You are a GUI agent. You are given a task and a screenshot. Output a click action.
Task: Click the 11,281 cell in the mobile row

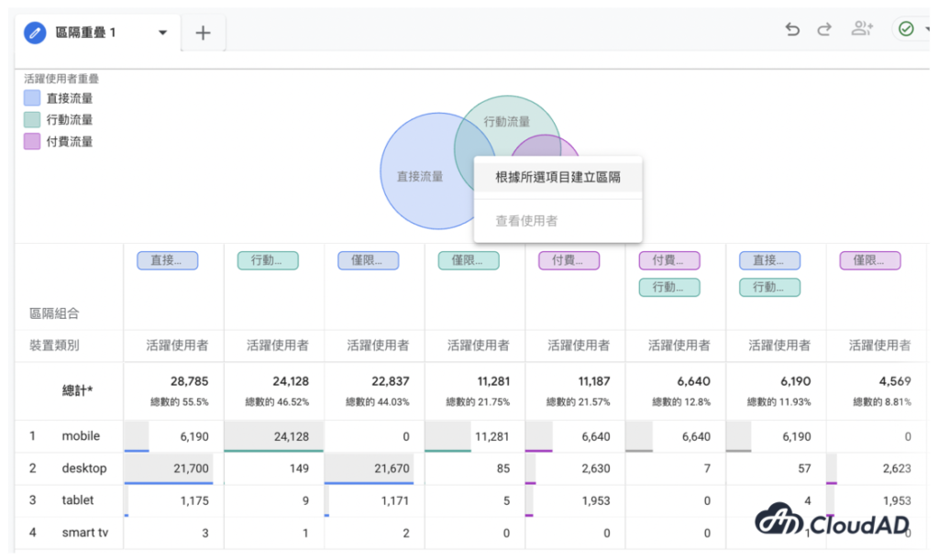(492, 437)
